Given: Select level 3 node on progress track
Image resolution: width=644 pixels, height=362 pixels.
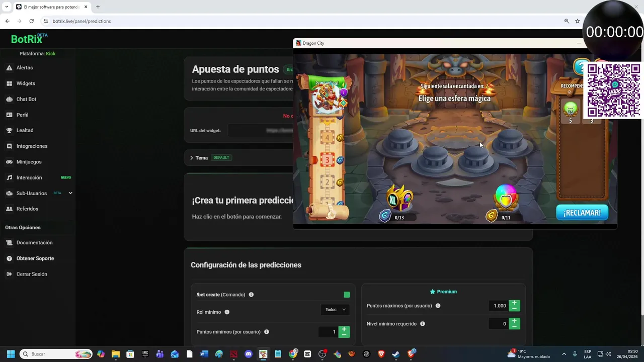Looking at the screenshot, I should click(x=328, y=160).
